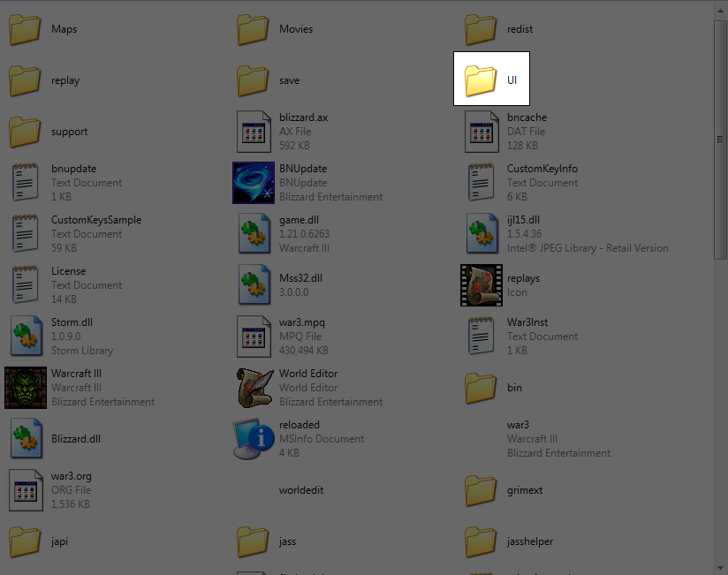Select the grimext folder name
Image resolution: width=728 pixels, height=575 pixels.
click(525, 490)
